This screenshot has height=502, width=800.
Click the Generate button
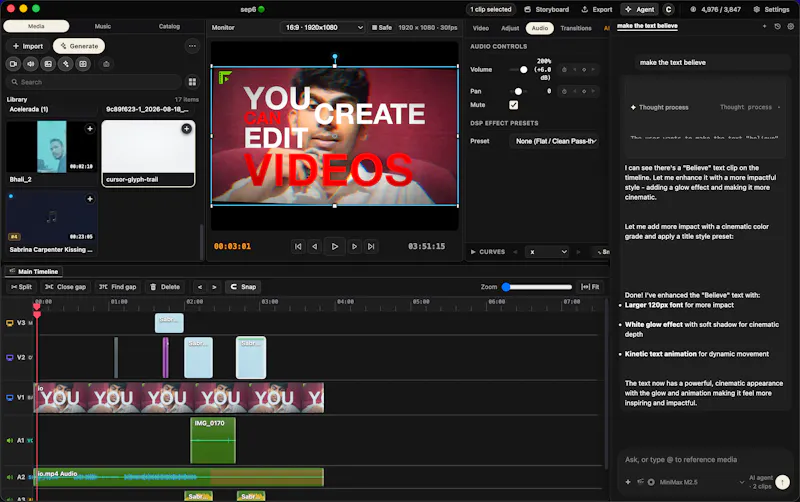click(79, 46)
